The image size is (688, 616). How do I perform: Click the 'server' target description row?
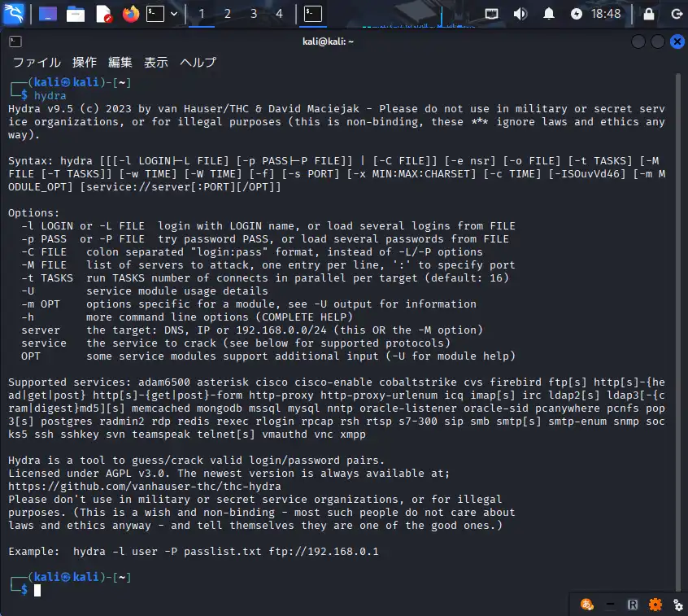point(252,330)
